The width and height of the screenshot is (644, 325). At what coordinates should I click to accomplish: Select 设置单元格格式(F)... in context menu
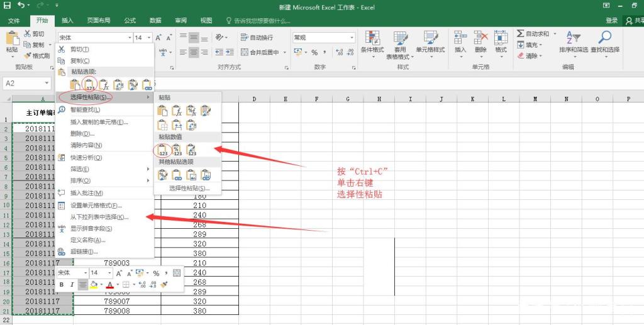tap(104, 206)
